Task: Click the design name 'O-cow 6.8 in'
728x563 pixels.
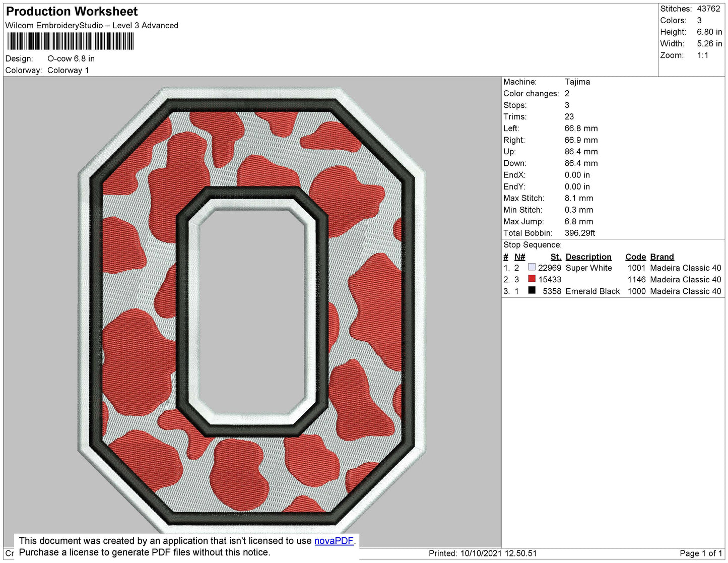Action: 71,58
